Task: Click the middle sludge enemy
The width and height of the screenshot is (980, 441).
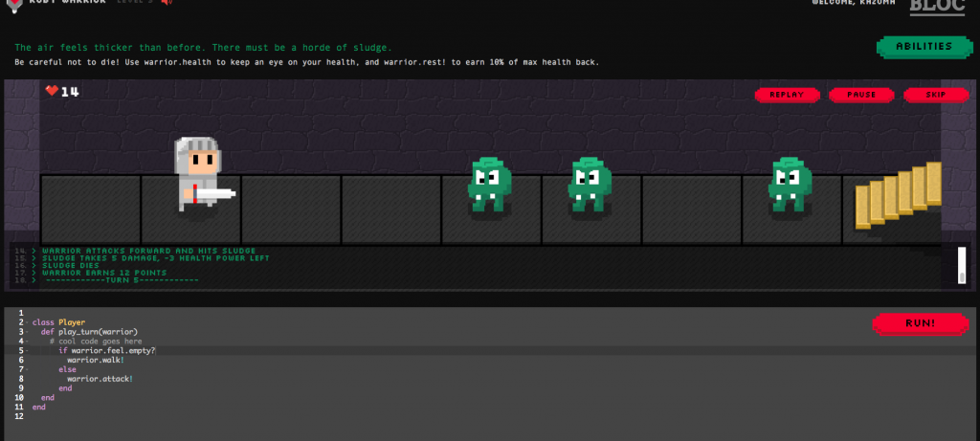Action: pyautogui.click(x=590, y=185)
